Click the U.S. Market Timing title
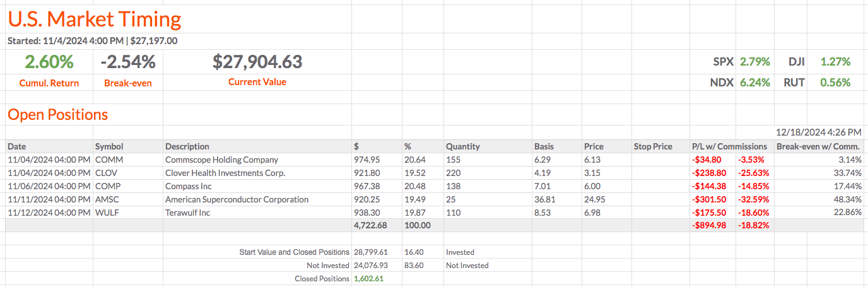Image resolution: width=868 pixels, height=287 pixels. point(95,19)
